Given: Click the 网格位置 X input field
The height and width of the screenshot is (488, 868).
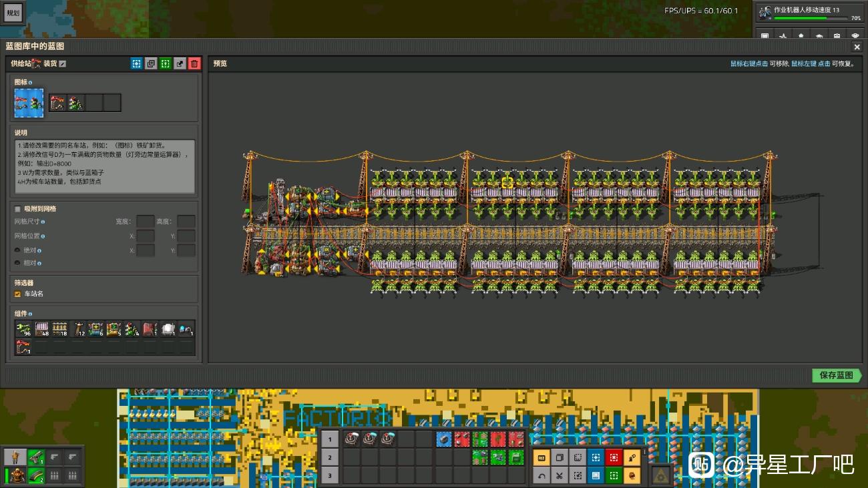Looking at the screenshot, I should (146, 236).
